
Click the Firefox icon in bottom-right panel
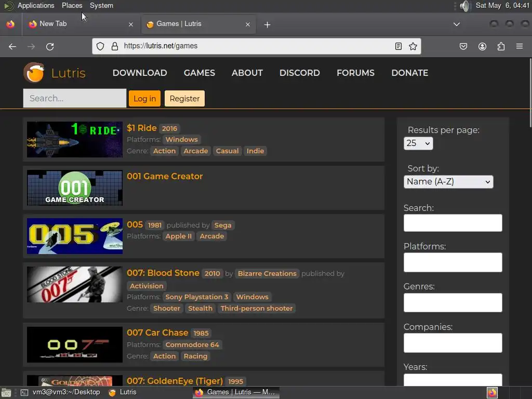493,393
